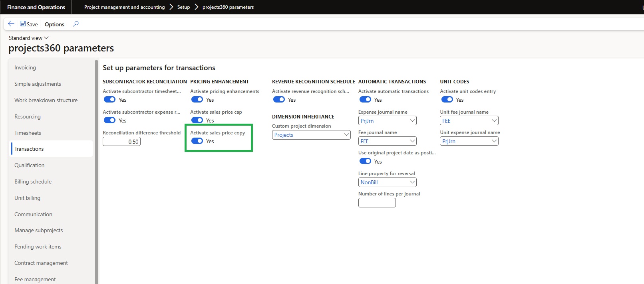Toggle Activate revenue recognition schedule switch
The image size is (644, 284).
click(x=279, y=99)
